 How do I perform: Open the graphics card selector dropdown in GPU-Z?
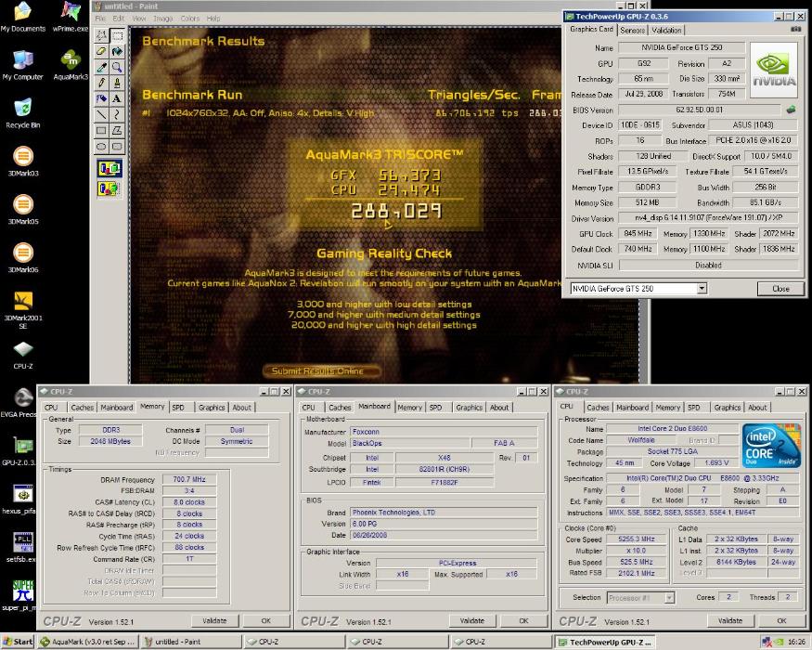(702, 288)
